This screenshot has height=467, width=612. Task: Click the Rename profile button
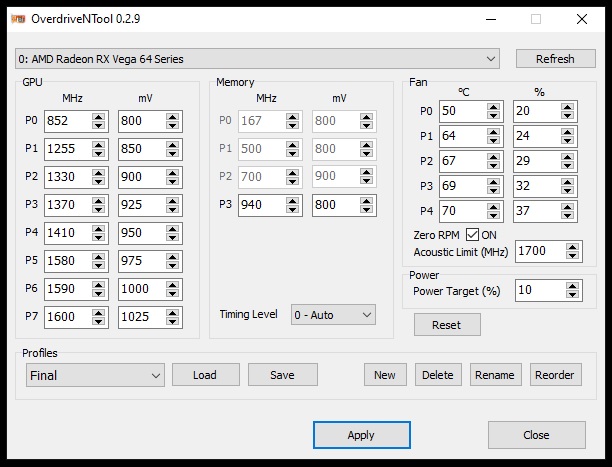(x=495, y=375)
